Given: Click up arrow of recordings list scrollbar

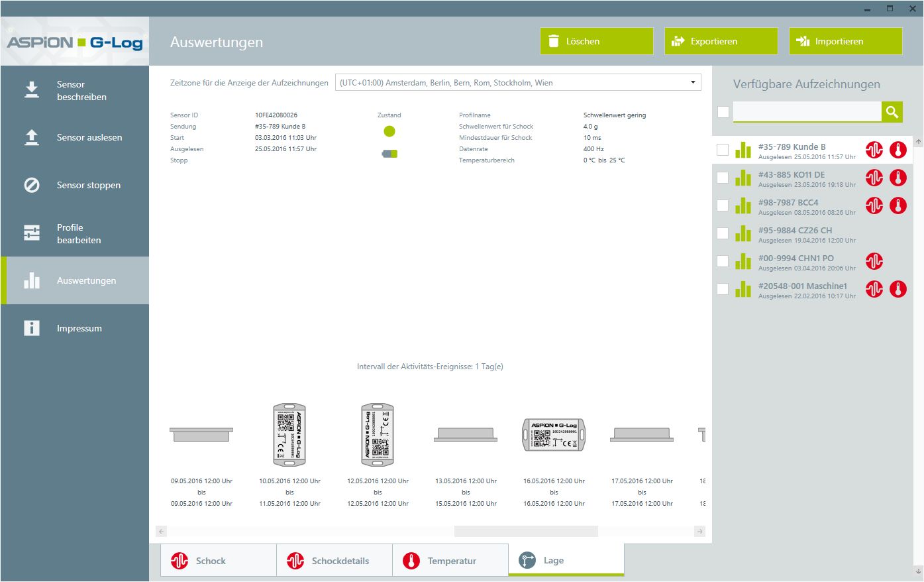Looking at the screenshot, I should pos(918,142).
